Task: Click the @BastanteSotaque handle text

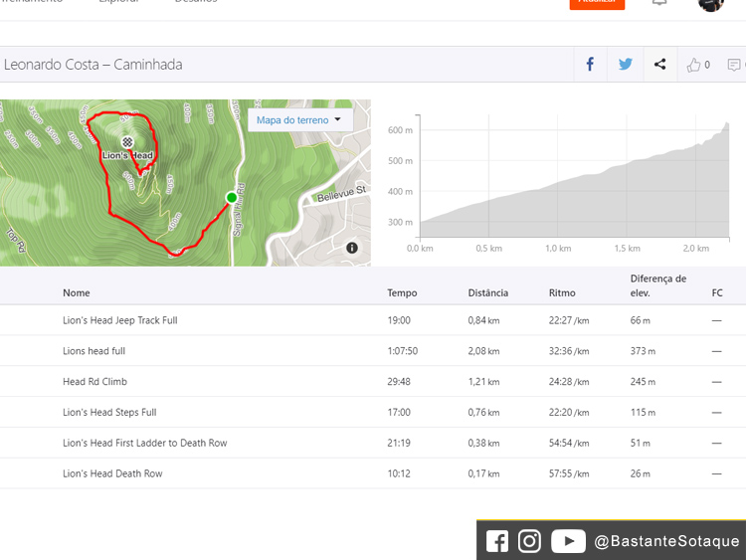Action: 666,541
